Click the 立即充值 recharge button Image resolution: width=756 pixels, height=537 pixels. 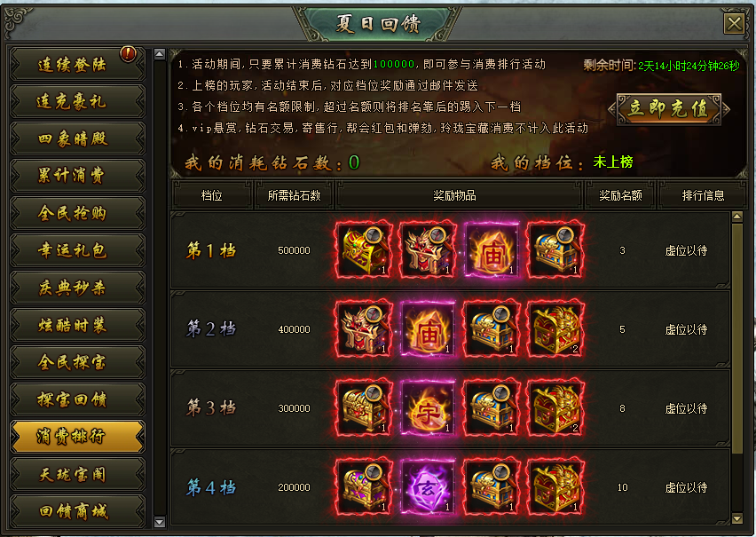coord(669,109)
